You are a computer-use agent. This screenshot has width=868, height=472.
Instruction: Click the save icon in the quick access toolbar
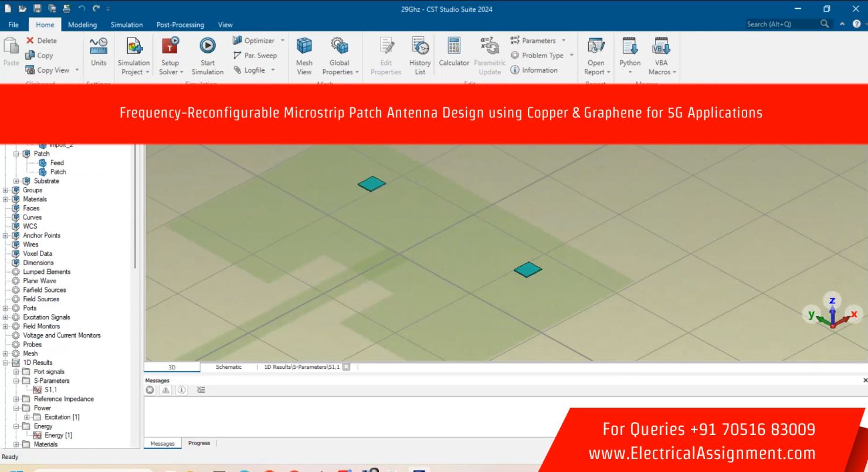tap(37, 9)
